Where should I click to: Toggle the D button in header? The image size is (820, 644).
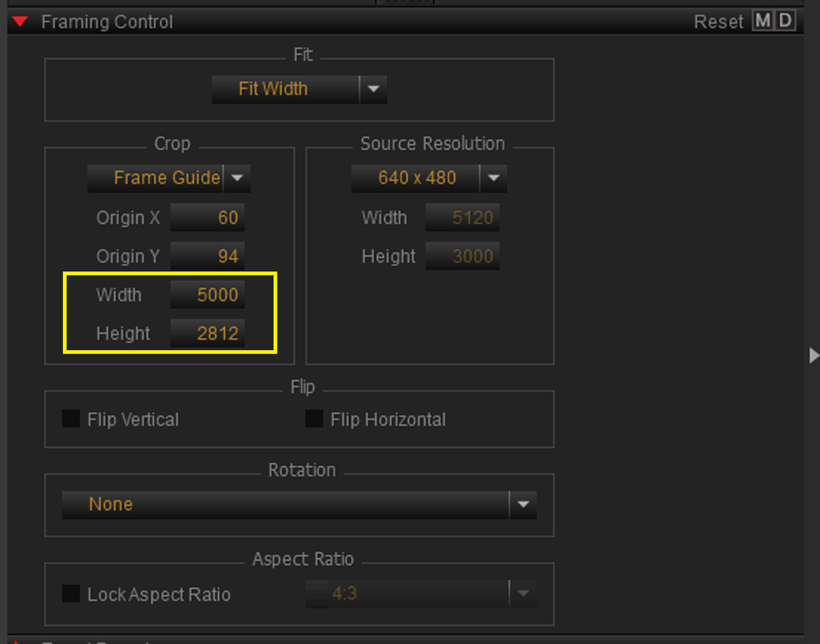point(785,21)
